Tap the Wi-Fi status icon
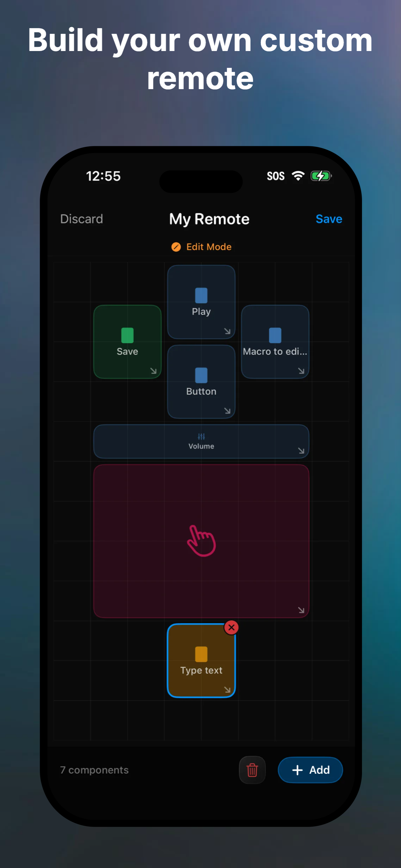This screenshot has height=868, width=401. coord(298,176)
